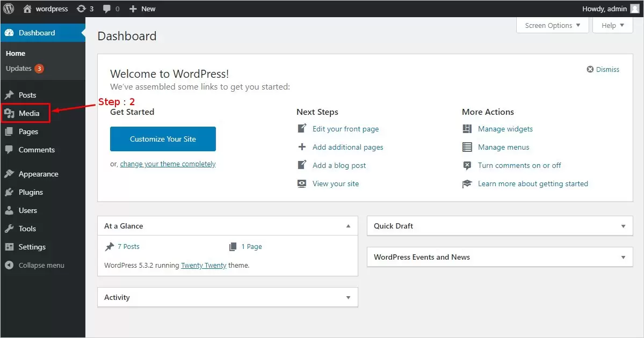Open Media from the sidebar
644x338 pixels.
tap(29, 113)
